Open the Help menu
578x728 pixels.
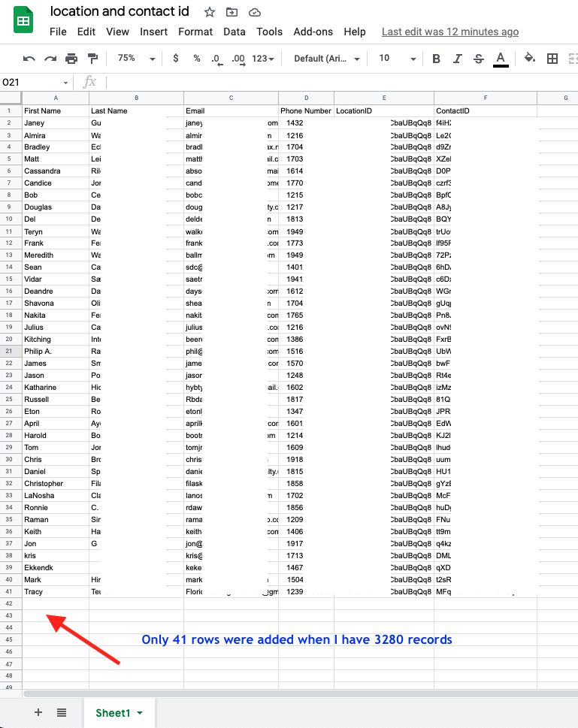pos(355,32)
